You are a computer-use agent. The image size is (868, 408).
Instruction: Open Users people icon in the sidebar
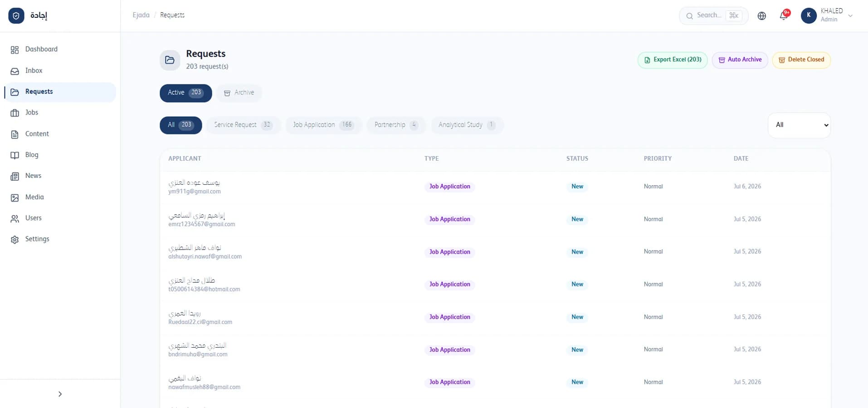(15, 219)
